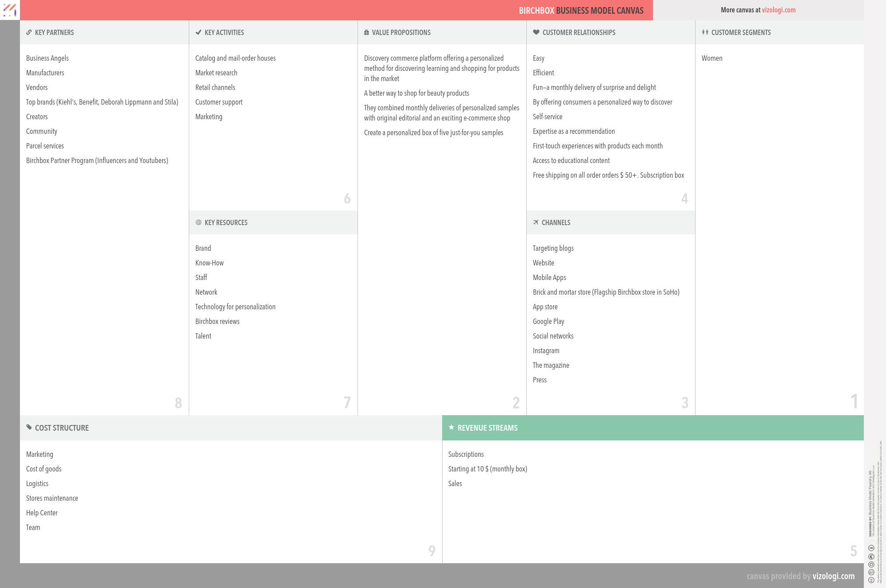Image resolution: width=886 pixels, height=588 pixels.
Task: Select 'Retail channels' activity
Action: coord(215,87)
